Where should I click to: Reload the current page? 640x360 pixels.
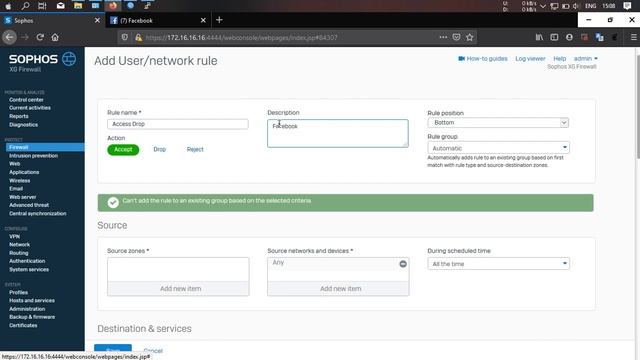pyautogui.click(x=40, y=37)
